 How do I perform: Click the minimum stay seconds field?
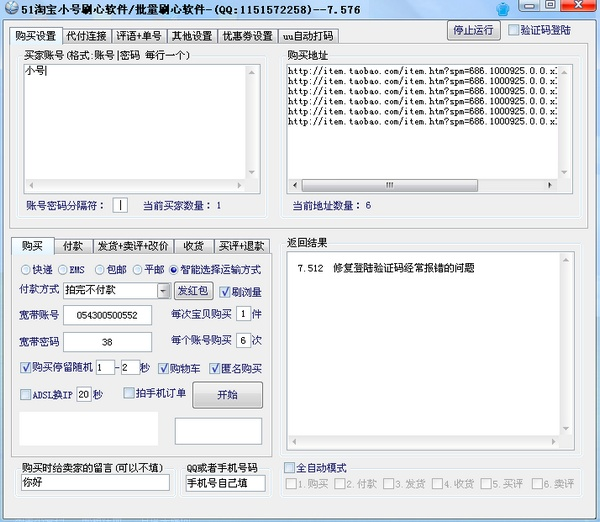pos(105,368)
